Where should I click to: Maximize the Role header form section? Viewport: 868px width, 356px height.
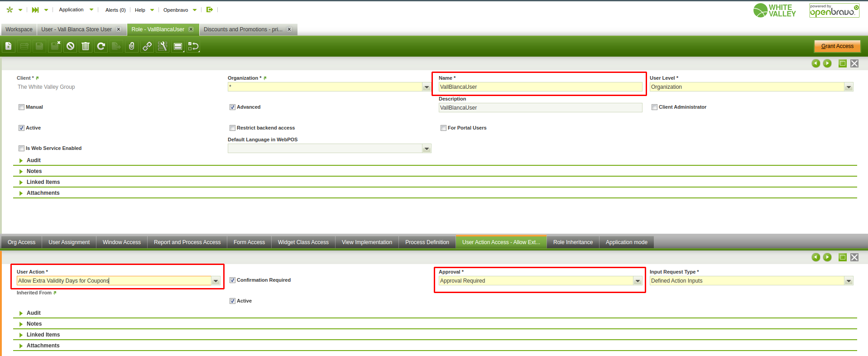pyautogui.click(x=843, y=63)
